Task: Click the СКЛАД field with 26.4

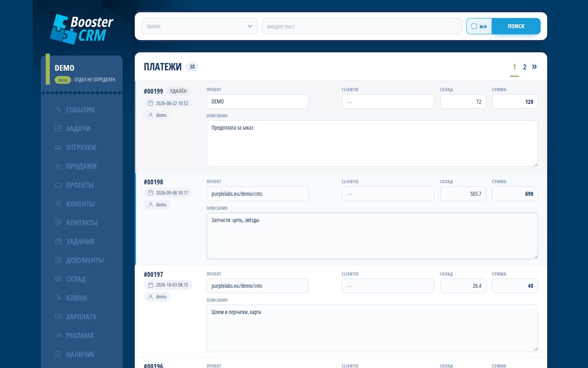Action: (x=463, y=286)
